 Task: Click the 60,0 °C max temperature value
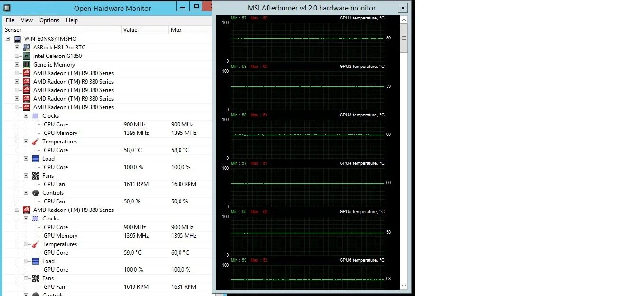(180, 253)
